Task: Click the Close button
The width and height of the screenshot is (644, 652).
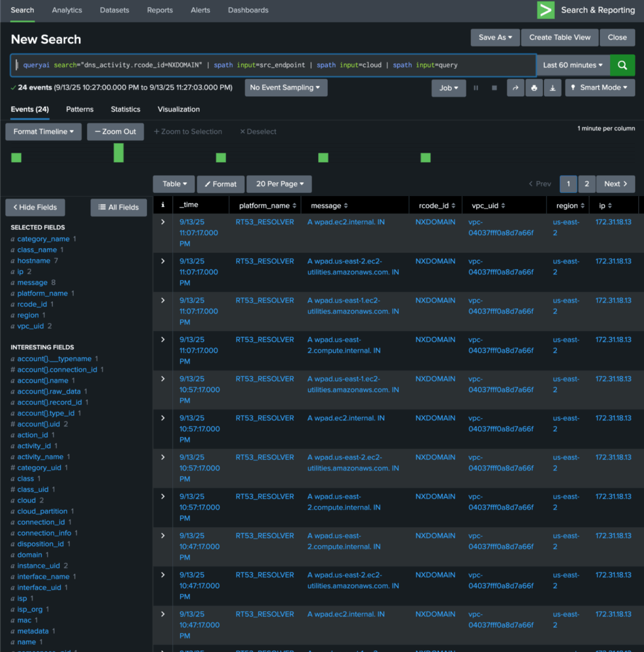Action: click(x=617, y=38)
